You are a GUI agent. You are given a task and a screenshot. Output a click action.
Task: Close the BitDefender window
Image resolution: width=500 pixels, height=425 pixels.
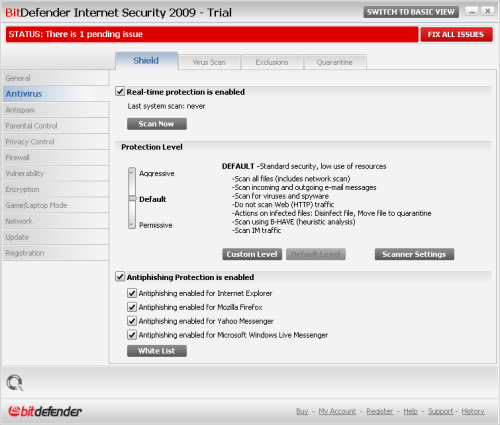487,11
